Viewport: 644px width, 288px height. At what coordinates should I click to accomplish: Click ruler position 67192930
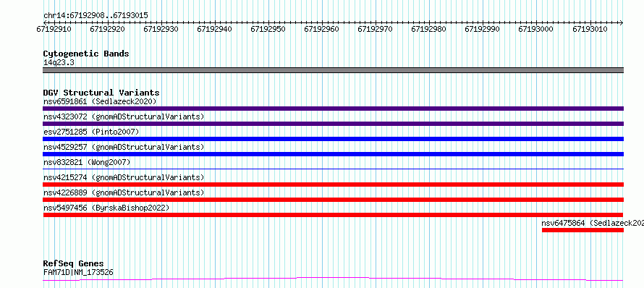[161, 29]
